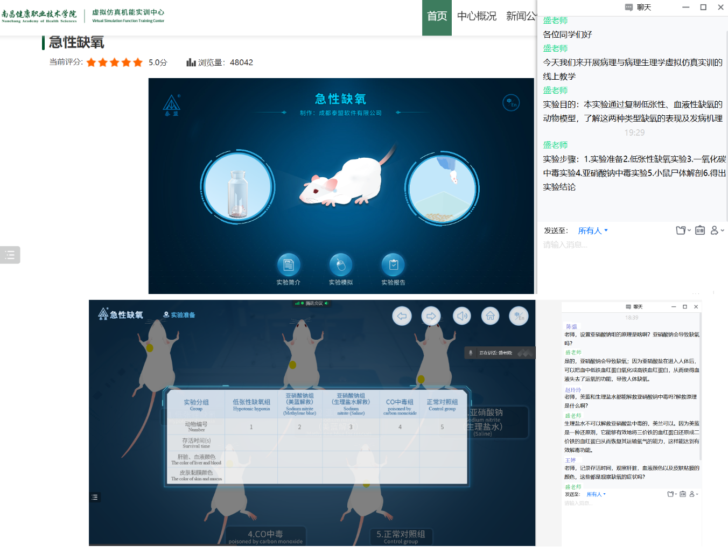The image size is (728, 560).
Task: Click the fifth rating star
Action: point(138,62)
